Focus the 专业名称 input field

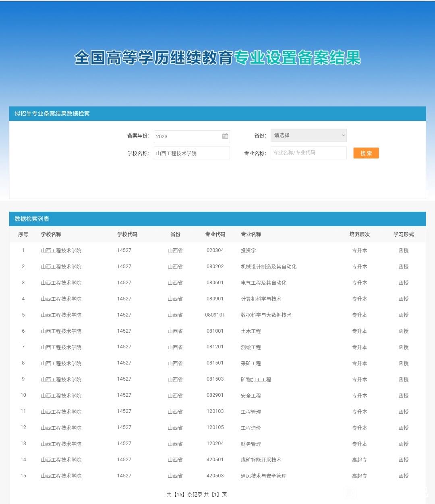309,153
